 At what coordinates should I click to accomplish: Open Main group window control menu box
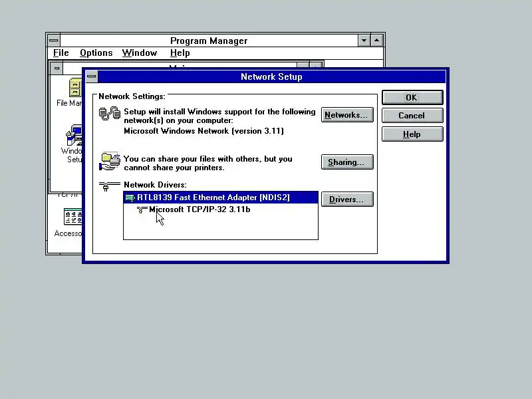(x=57, y=68)
